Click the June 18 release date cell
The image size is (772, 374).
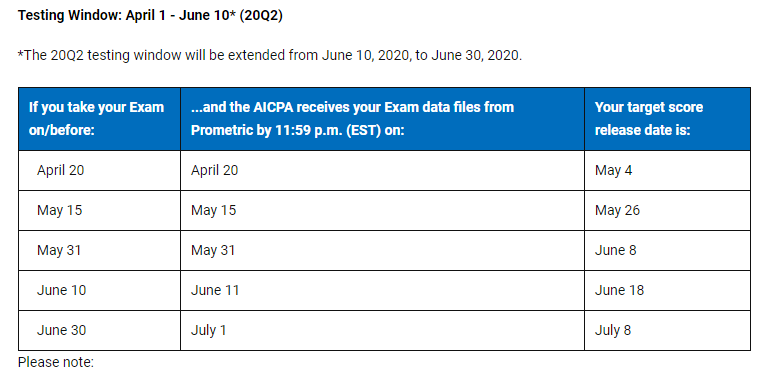(668, 290)
